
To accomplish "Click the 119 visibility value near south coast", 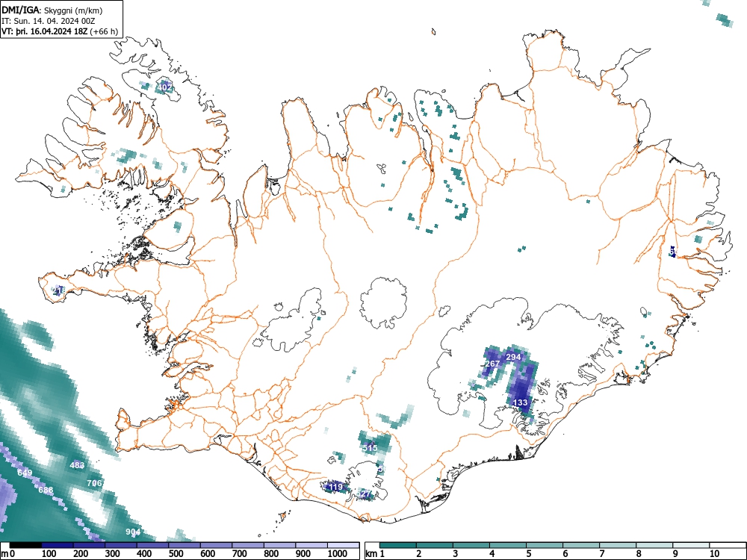I will pos(335,487).
